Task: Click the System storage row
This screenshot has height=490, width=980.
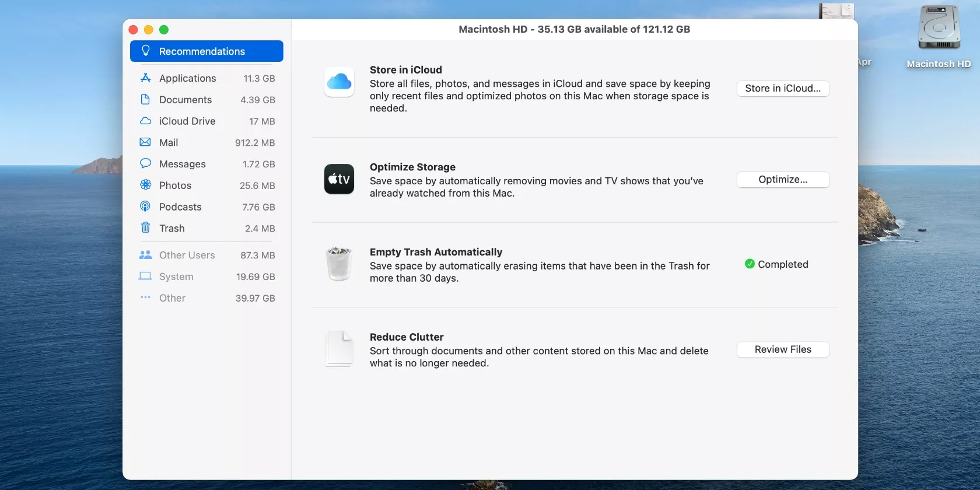Action: (x=206, y=276)
